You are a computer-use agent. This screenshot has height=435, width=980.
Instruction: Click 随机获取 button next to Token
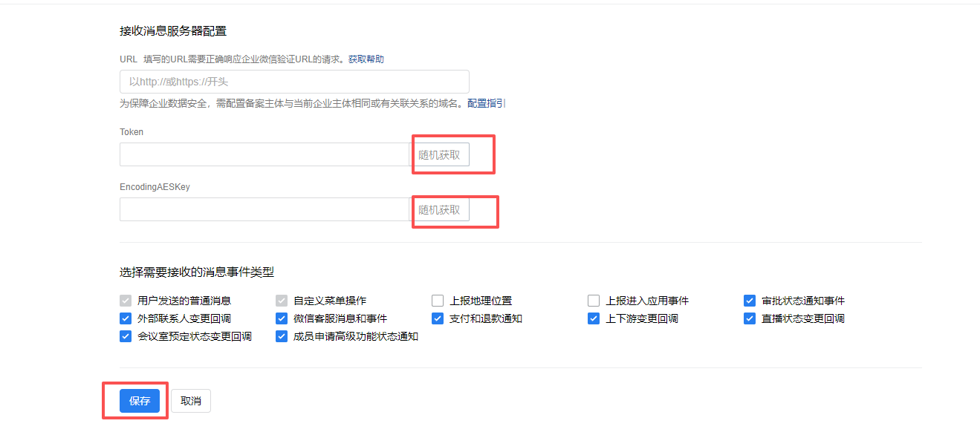pos(440,154)
